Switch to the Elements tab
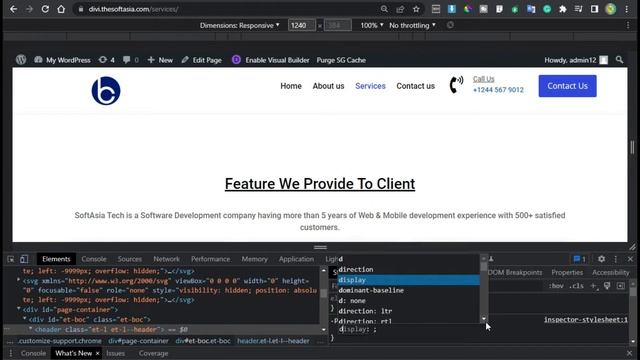 [56, 259]
